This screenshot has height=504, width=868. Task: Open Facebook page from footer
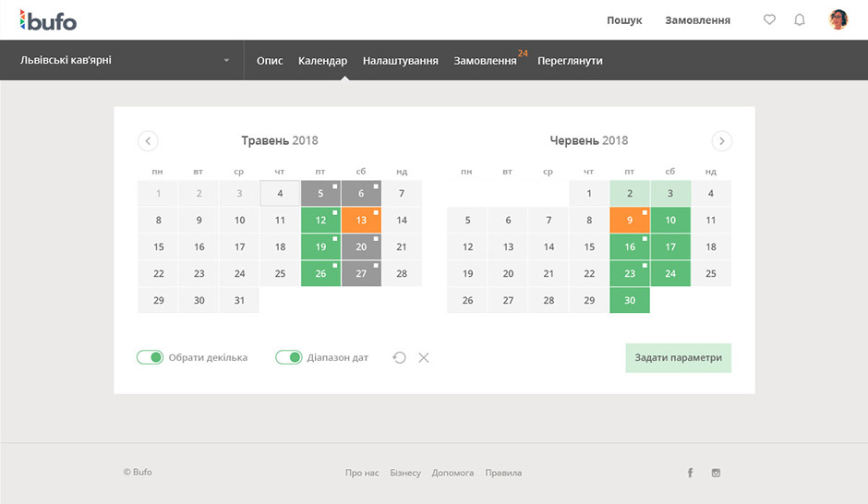coord(690,473)
